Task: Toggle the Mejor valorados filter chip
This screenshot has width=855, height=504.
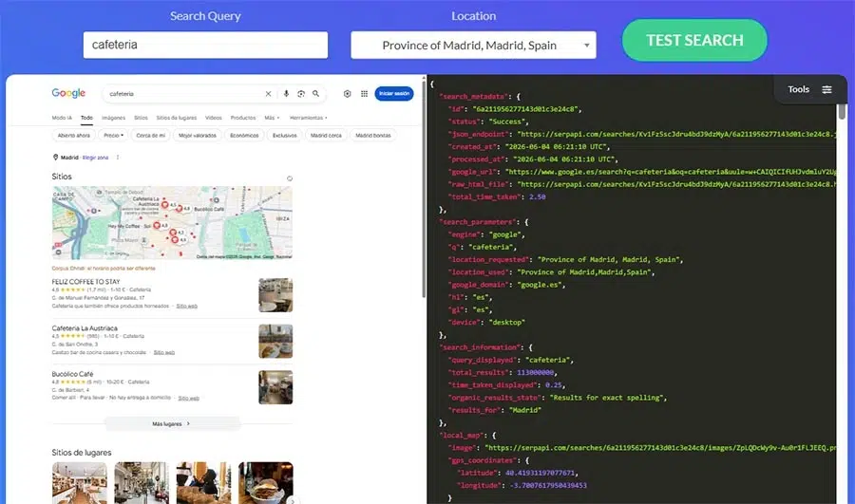Action: pyautogui.click(x=198, y=135)
